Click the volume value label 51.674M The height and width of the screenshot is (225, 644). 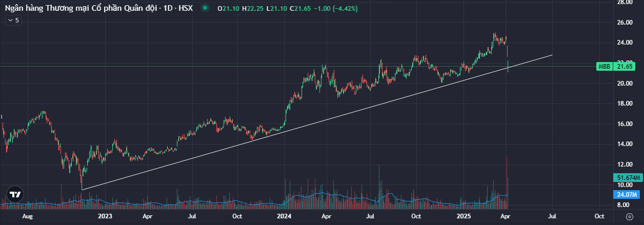pyautogui.click(x=628, y=177)
